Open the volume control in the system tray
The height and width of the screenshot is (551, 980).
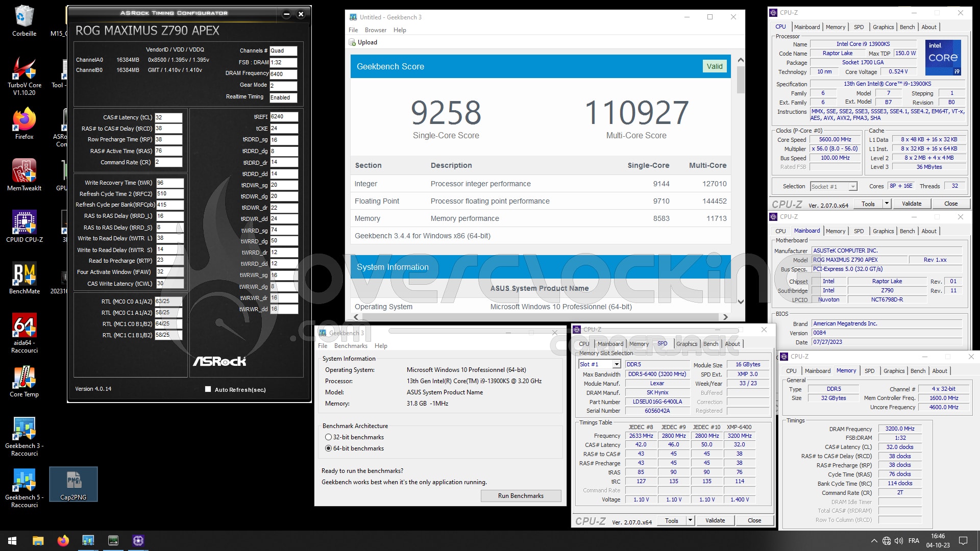point(899,541)
